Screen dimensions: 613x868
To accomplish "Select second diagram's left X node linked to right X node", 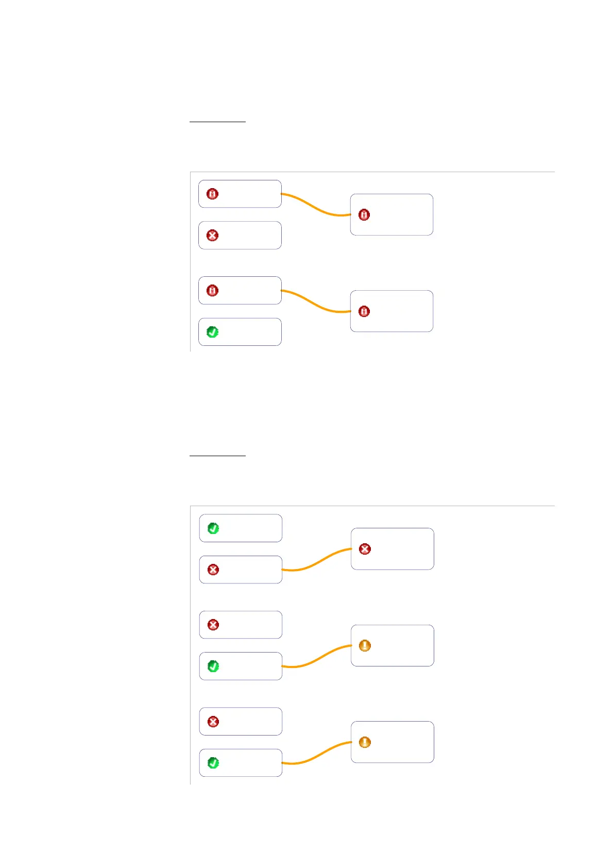I will [241, 570].
